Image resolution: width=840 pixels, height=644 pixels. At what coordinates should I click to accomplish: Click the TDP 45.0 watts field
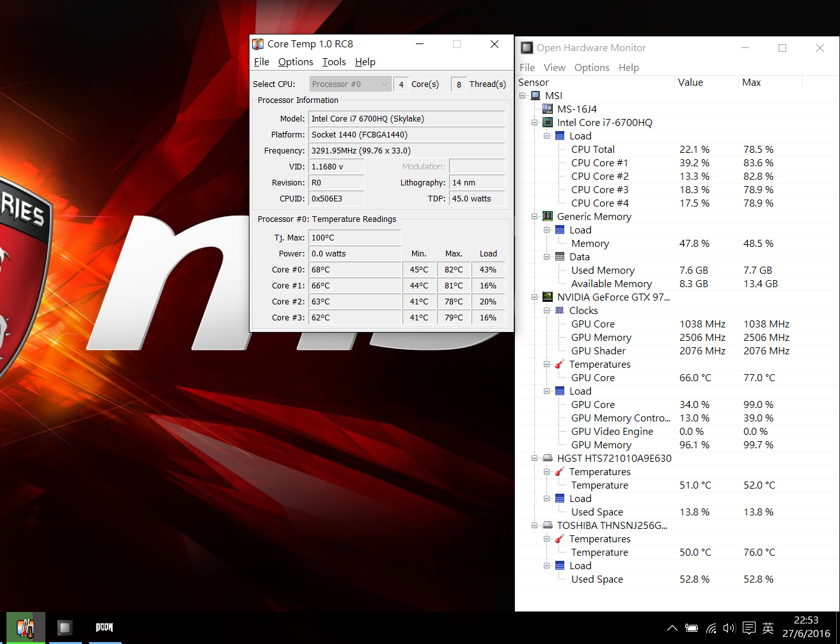point(477,199)
